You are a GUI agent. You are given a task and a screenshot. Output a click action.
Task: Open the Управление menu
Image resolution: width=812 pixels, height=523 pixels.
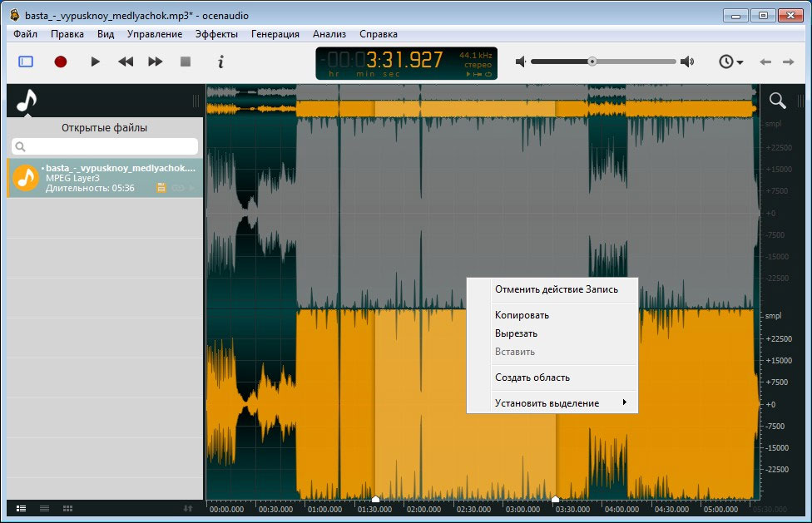coord(154,34)
